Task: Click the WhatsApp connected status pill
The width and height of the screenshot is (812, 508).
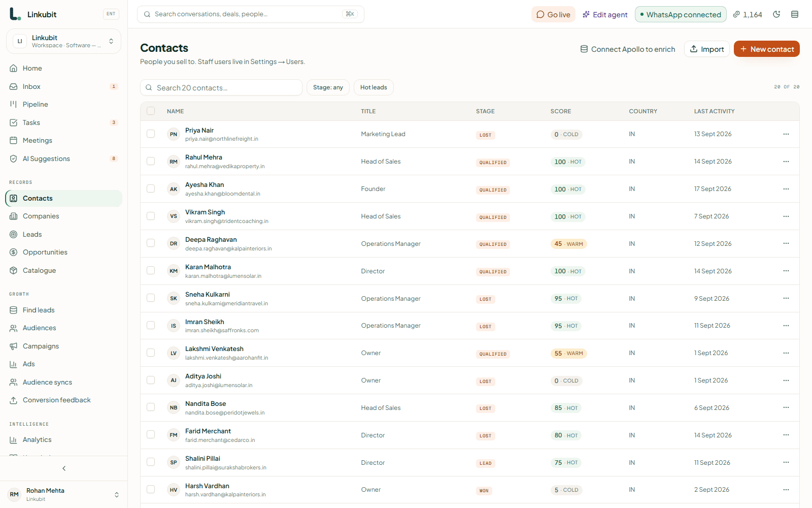Action: click(x=681, y=14)
